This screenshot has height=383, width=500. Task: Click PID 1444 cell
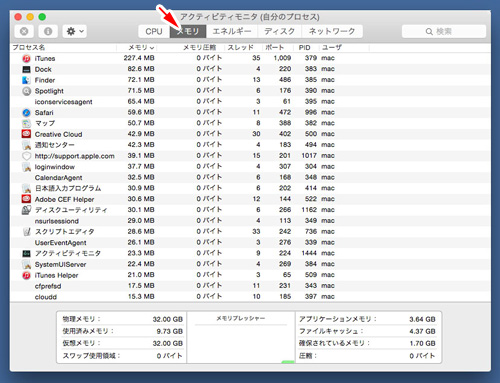click(x=309, y=253)
